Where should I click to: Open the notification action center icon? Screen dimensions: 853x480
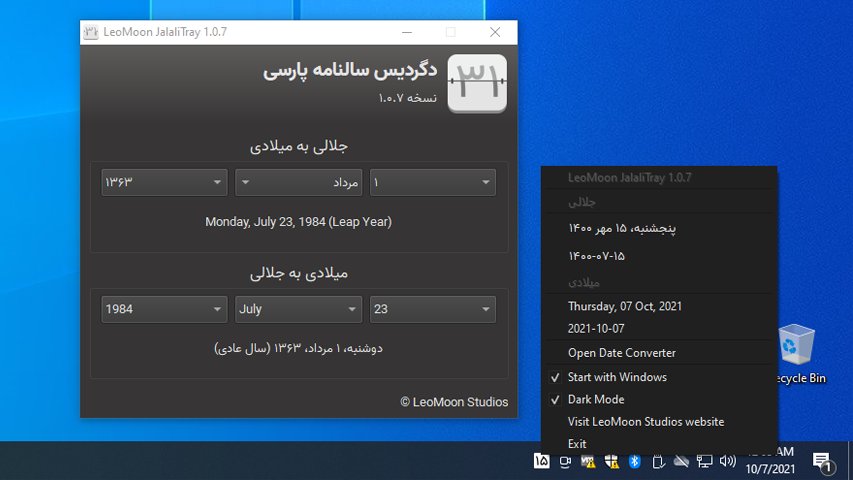point(823,462)
